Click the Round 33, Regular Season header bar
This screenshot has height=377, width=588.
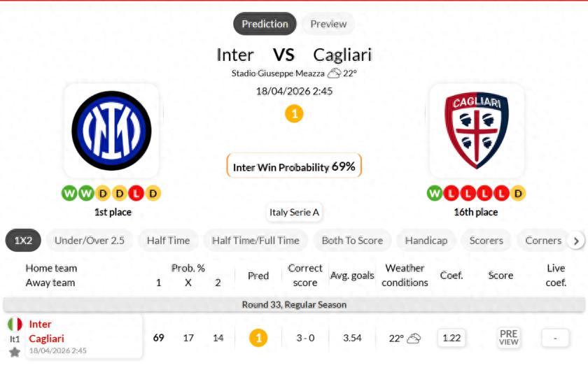pos(294,305)
